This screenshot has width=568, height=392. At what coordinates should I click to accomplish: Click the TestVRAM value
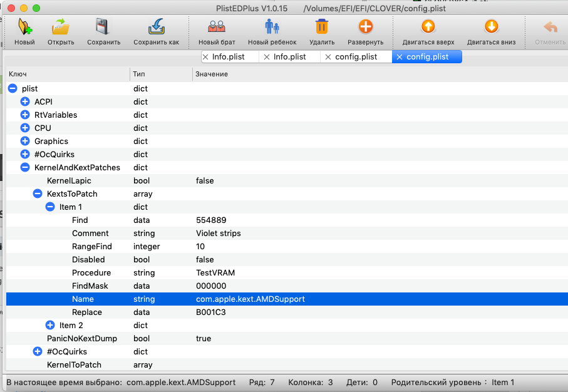click(x=215, y=273)
